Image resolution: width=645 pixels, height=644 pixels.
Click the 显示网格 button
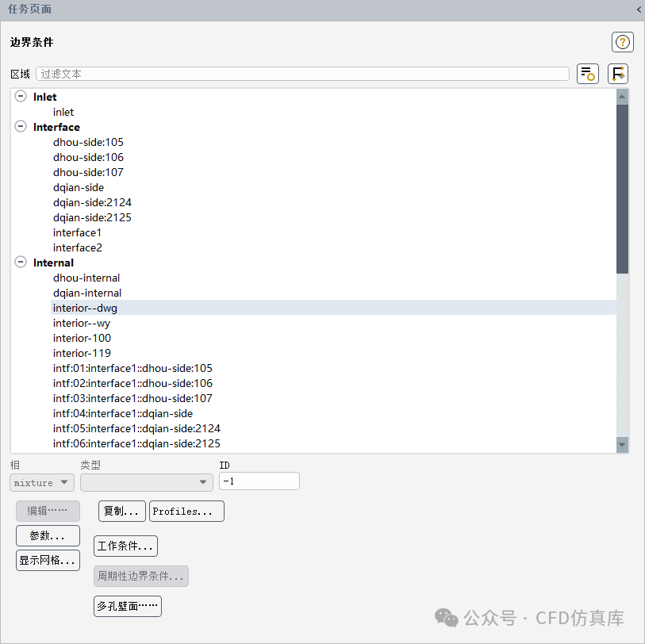[x=48, y=560]
